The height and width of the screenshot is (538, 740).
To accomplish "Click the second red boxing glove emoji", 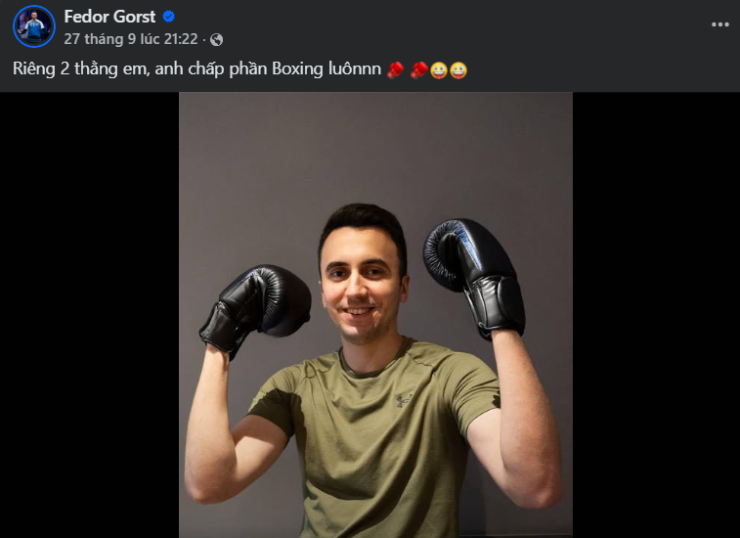I will [x=419, y=70].
